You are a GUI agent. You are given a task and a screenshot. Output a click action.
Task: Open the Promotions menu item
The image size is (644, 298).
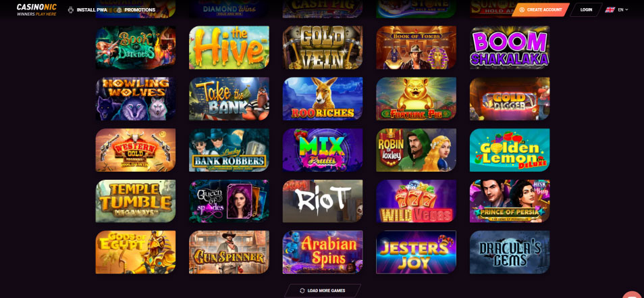pyautogui.click(x=140, y=10)
